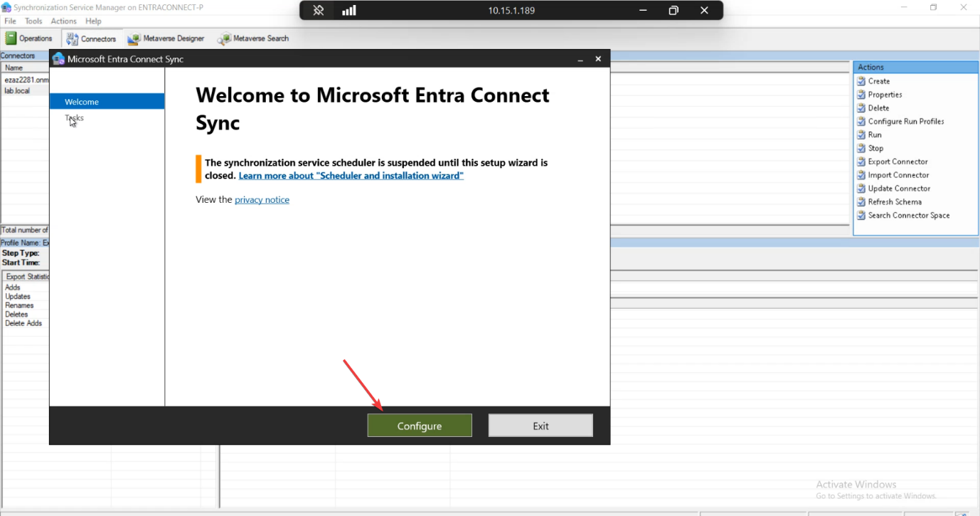Click the Update Connector icon
The width and height of the screenshot is (980, 516).
coord(861,189)
